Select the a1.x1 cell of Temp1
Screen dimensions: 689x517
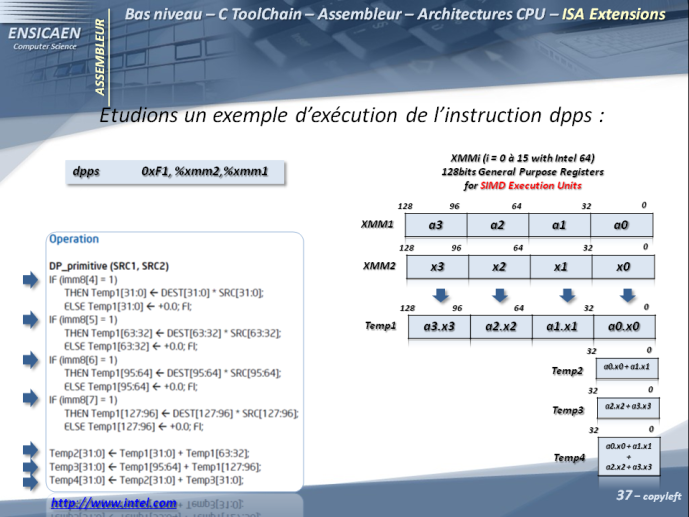click(x=563, y=326)
